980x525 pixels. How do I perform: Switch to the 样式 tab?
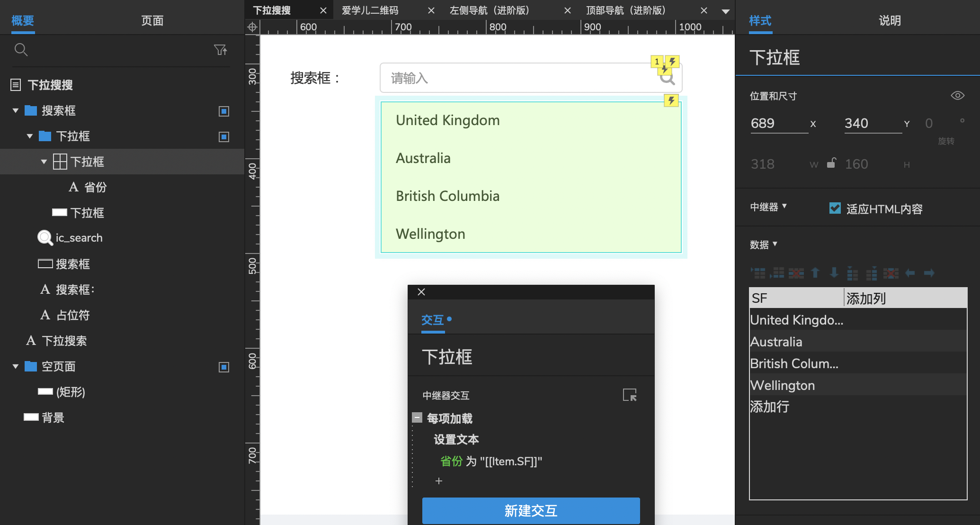[x=760, y=21]
